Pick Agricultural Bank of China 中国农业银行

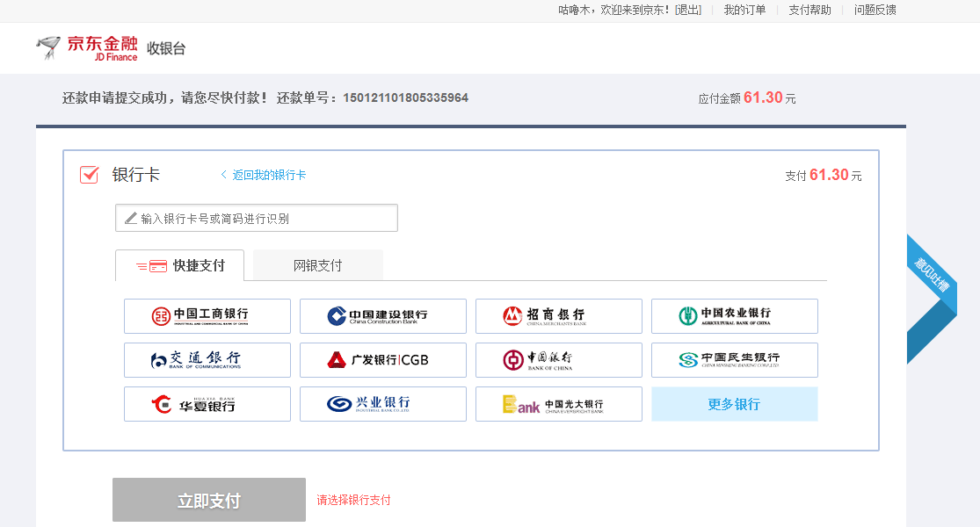tap(735, 316)
